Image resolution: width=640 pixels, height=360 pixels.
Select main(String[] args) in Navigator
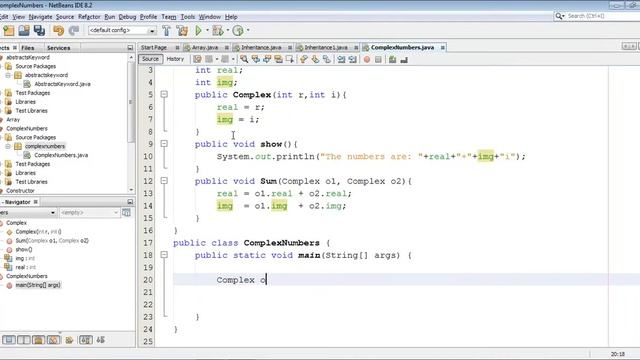tap(38, 285)
